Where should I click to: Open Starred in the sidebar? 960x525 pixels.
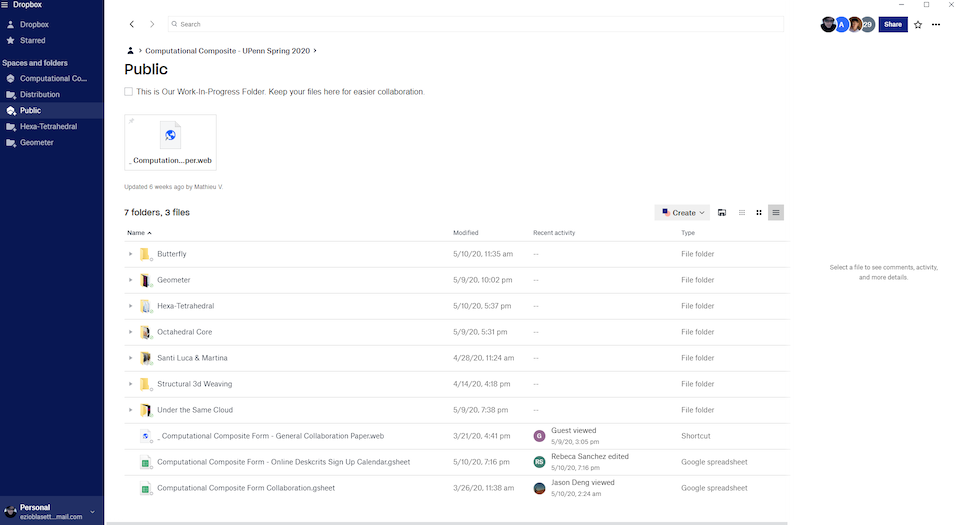pyautogui.click(x=32, y=40)
